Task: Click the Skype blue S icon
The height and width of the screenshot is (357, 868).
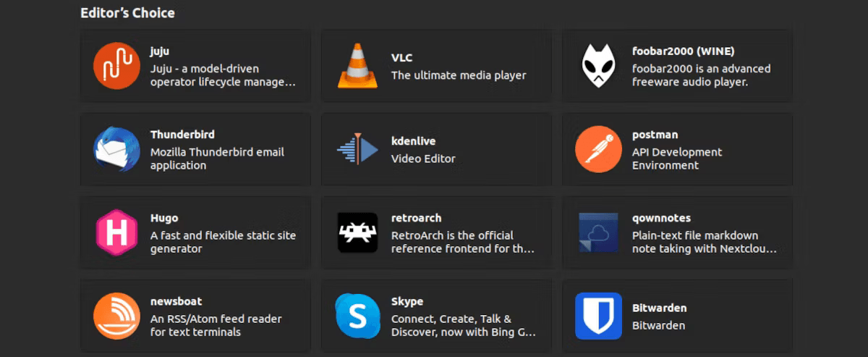Action: click(358, 316)
